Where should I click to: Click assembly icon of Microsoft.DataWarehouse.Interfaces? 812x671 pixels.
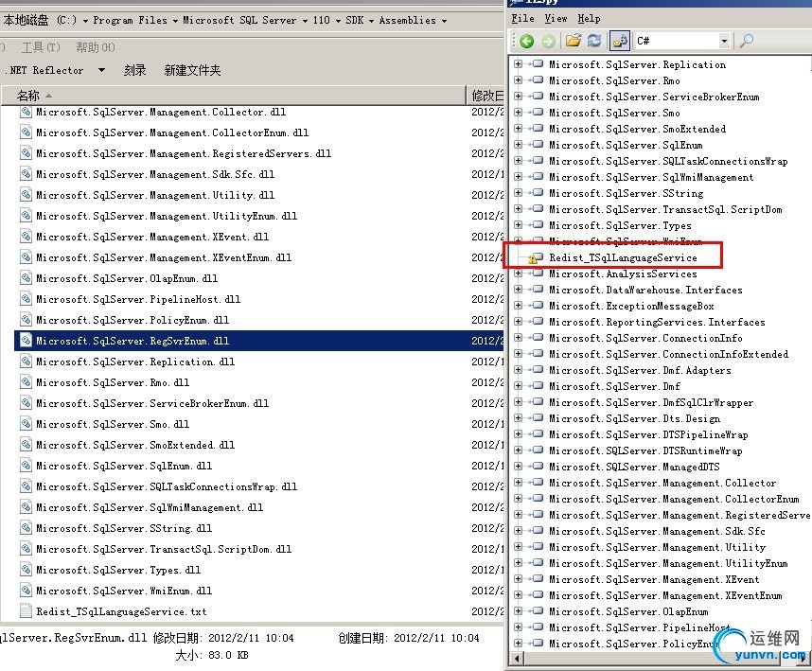tap(538, 290)
